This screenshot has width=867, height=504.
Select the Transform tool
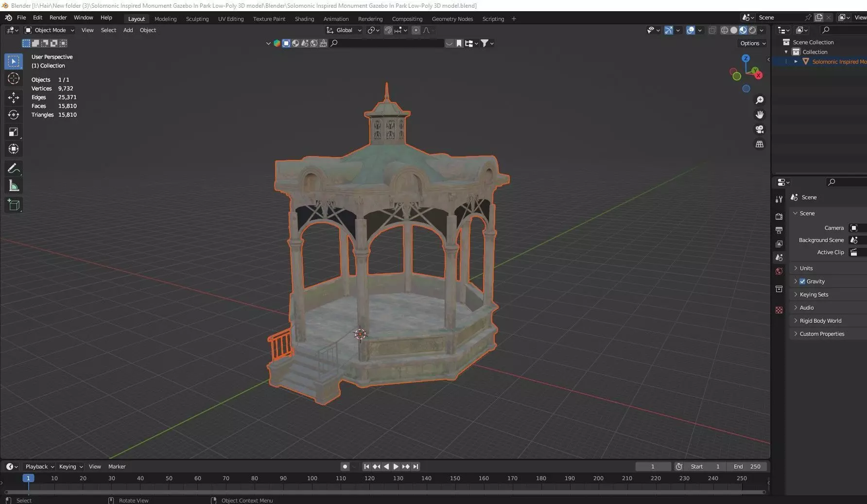coord(14,149)
